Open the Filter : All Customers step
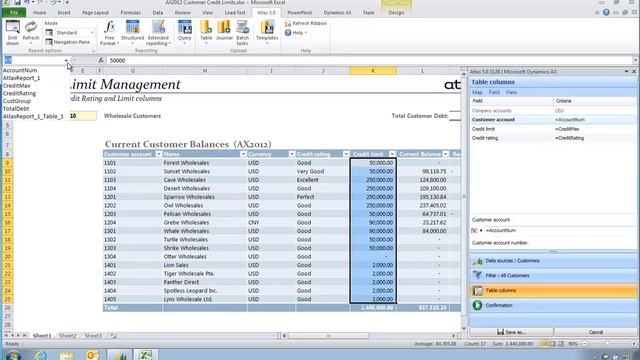This screenshot has width=640, height=360. (x=553, y=276)
